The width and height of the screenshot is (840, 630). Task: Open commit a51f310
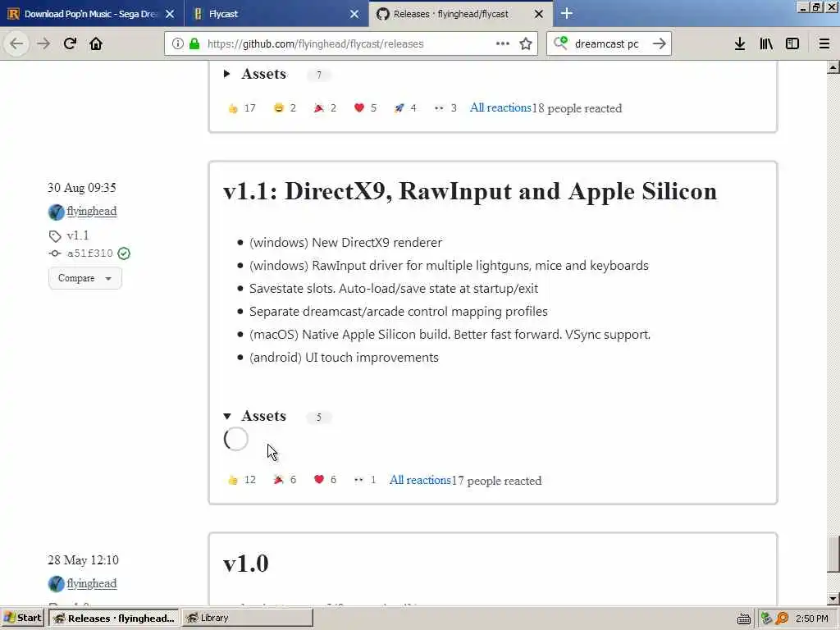point(90,253)
